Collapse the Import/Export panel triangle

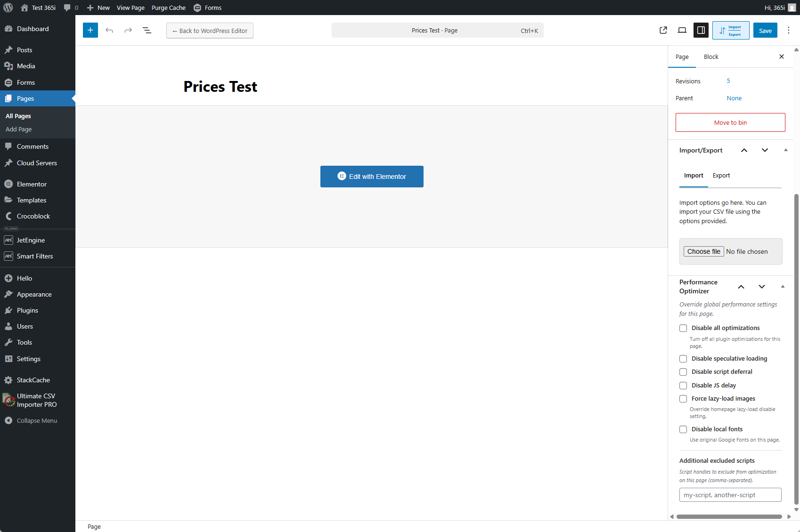click(x=786, y=150)
